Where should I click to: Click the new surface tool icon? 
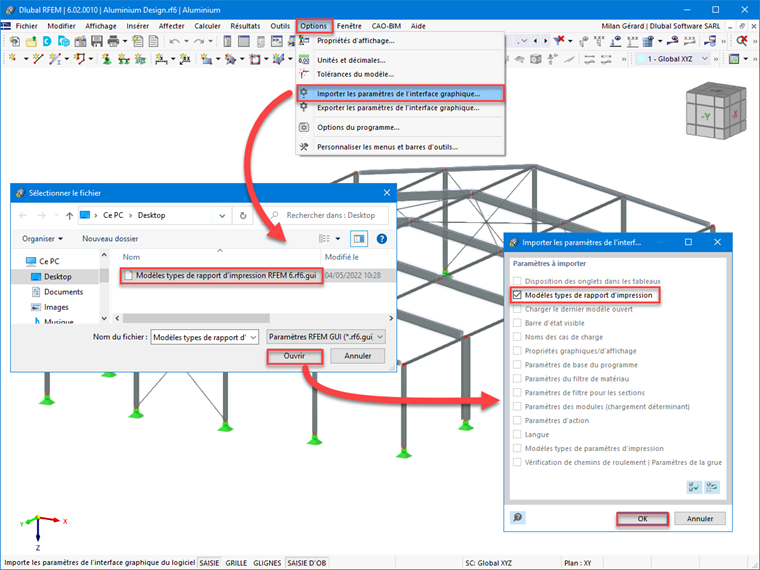[x=206, y=59]
